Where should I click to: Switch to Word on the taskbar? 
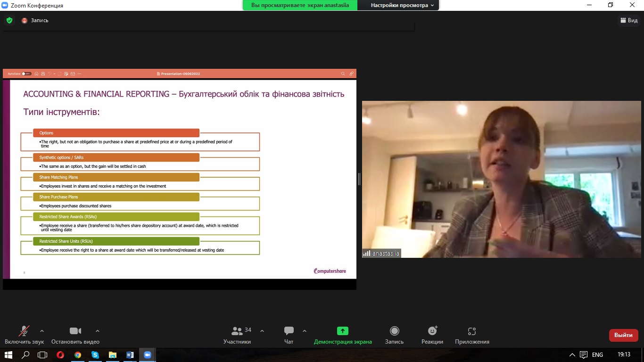[x=130, y=355]
